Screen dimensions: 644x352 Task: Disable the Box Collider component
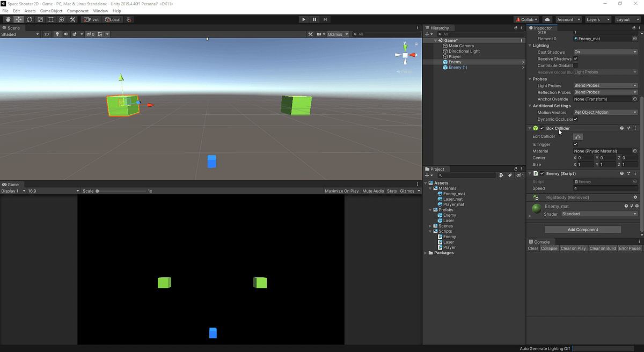tap(541, 128)
